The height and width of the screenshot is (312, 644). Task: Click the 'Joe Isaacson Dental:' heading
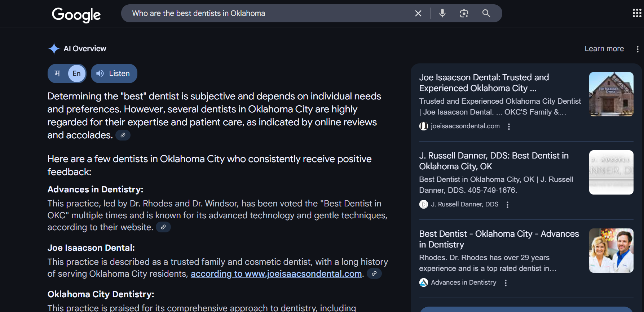[91, 248]
